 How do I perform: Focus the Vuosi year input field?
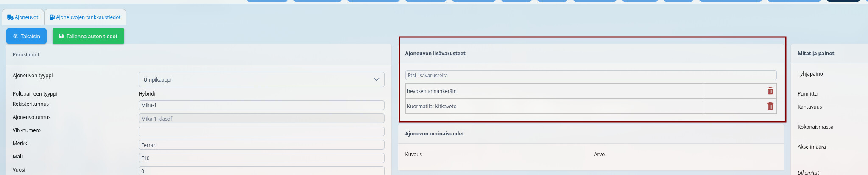(x=261, y=171)
